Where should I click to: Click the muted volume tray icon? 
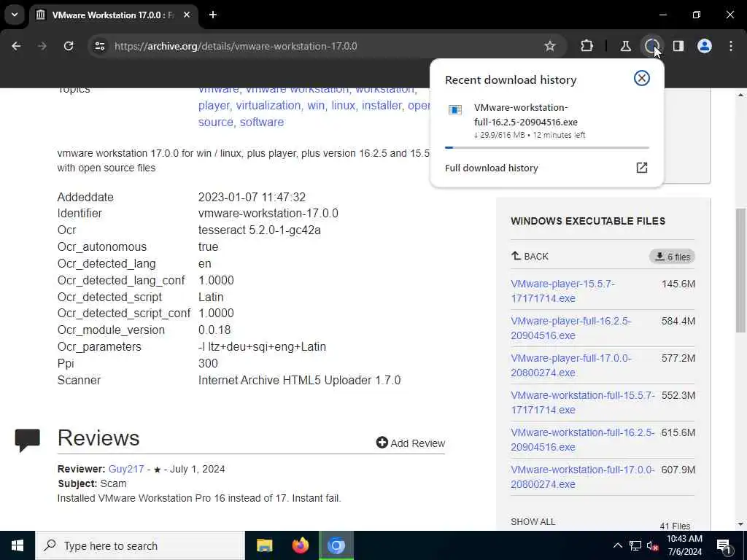click(x=652, y=545)
